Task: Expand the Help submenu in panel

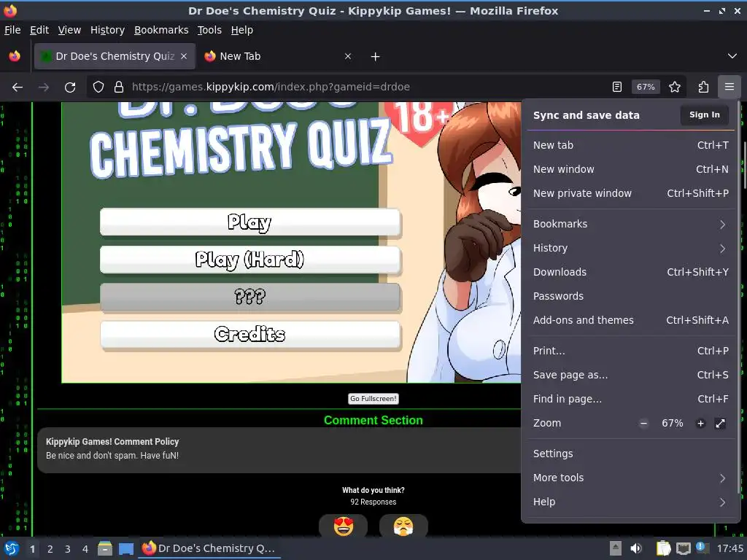Action: (630, 502)
